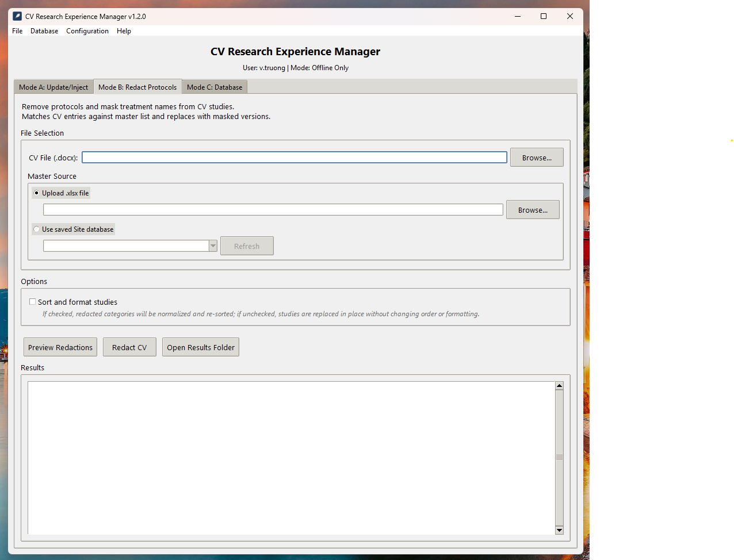Click the Preview Redactions button
734x560 pixels.
click(60, 347)
